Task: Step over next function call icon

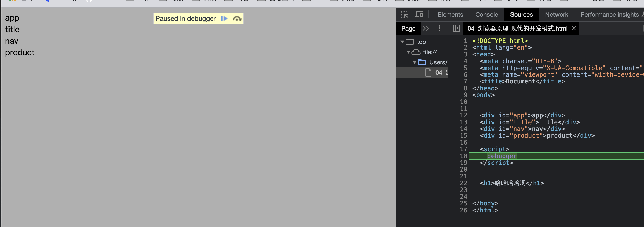Action: pos(237,18)
